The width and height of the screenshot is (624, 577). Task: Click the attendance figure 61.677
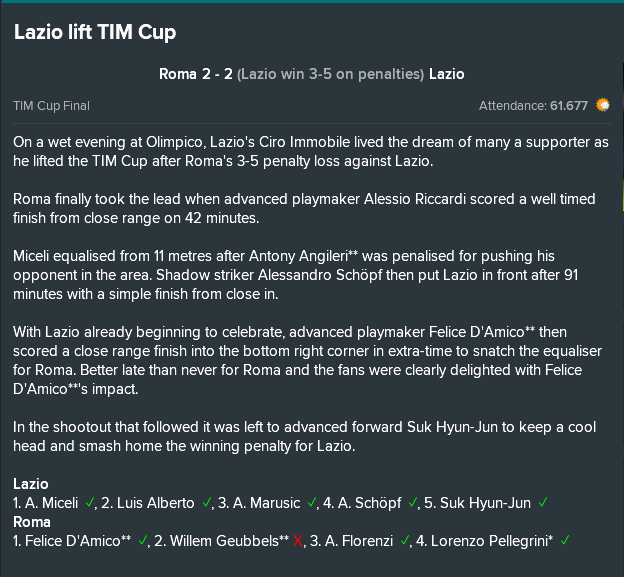(x=569, y=106)
